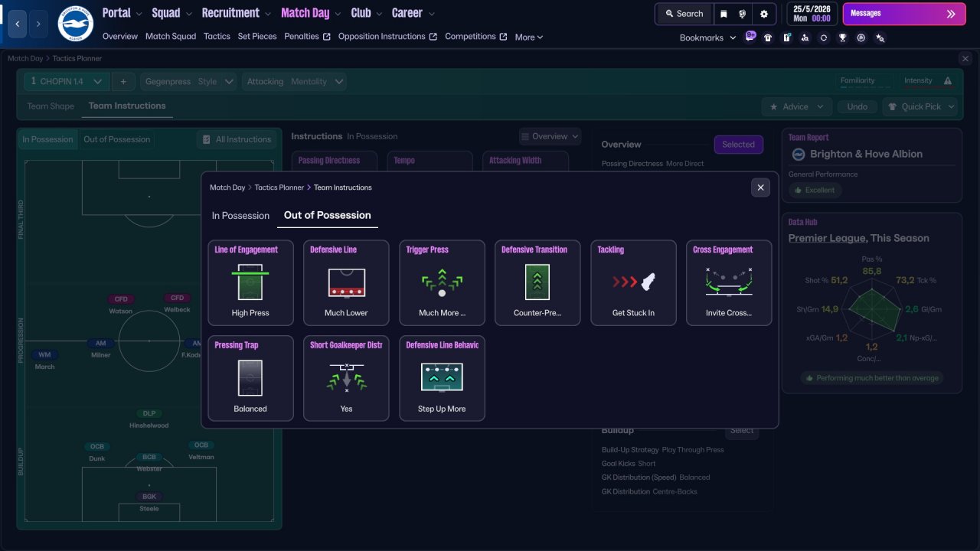Viewport: 980px width, 551px height.
Task: Click Tactics Planner in dialog breadcrumb
Action: point(279,187)
